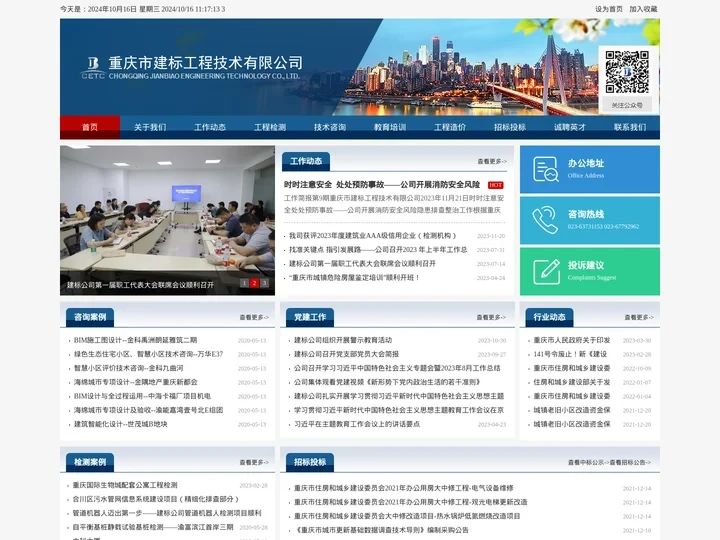Open 自平衡基桩静载试验基桩检测 article
This screenshot has width=720, height=540.
[x=153, y=527]
